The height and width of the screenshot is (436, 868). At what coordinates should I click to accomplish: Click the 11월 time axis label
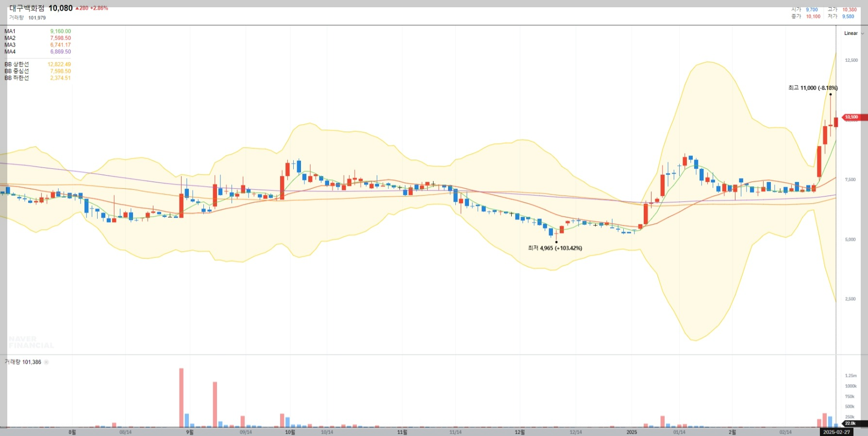402,432
